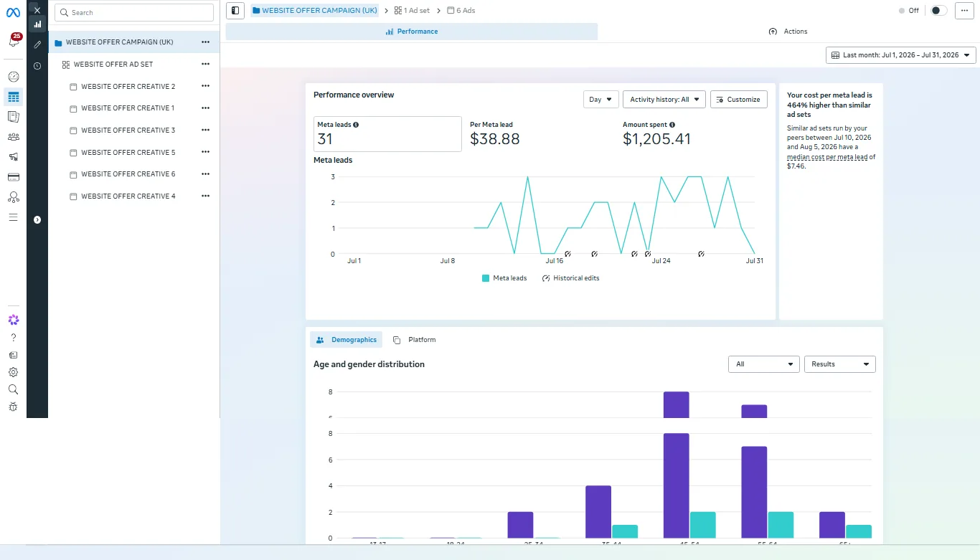
Task: Click Meta leads info icon
Action: click(x=356, y=125)
